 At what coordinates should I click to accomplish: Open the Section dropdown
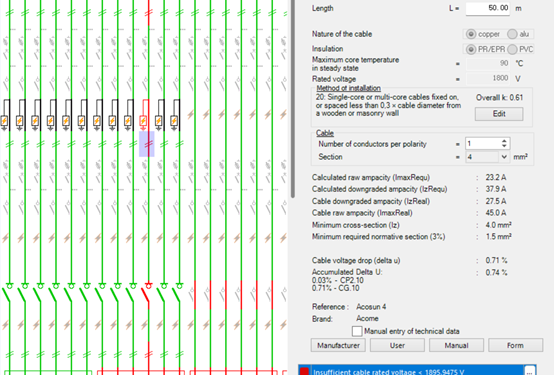coord(504,157)
